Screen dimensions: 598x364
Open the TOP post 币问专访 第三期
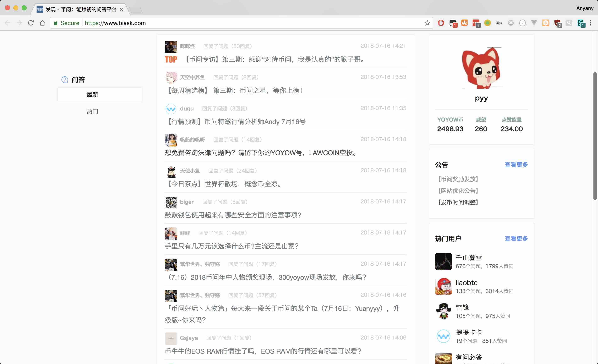275,59
